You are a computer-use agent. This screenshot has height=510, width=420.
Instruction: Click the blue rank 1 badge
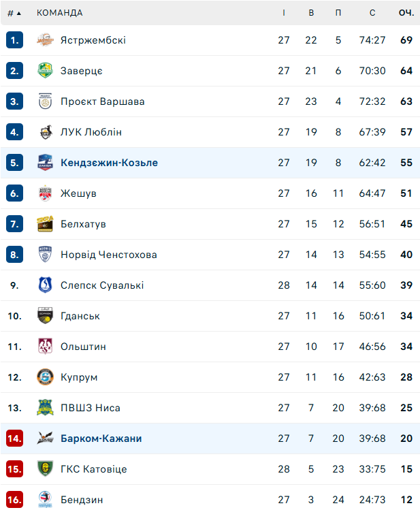click(x=14, y=40)
